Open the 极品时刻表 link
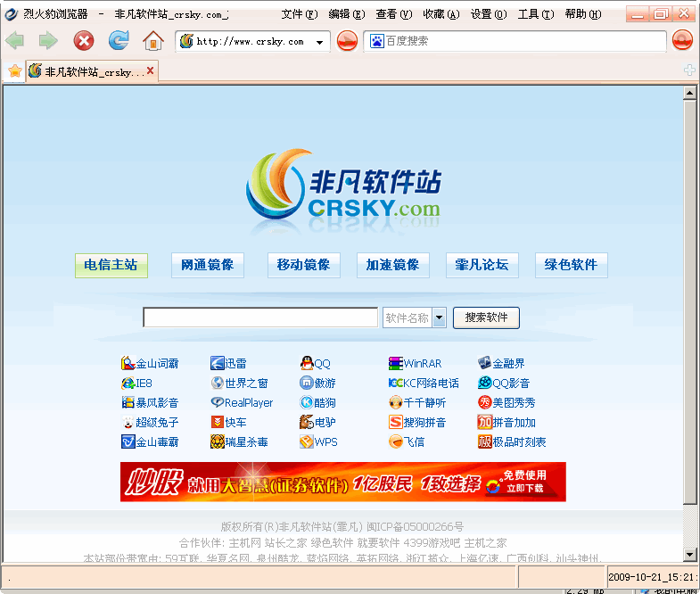 (x=519, y=442)
